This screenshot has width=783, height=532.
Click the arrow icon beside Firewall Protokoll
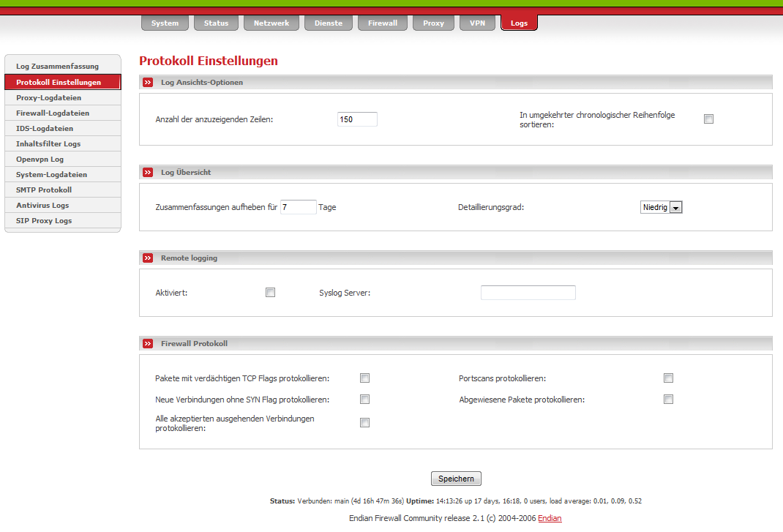click(x=148, y=344)
